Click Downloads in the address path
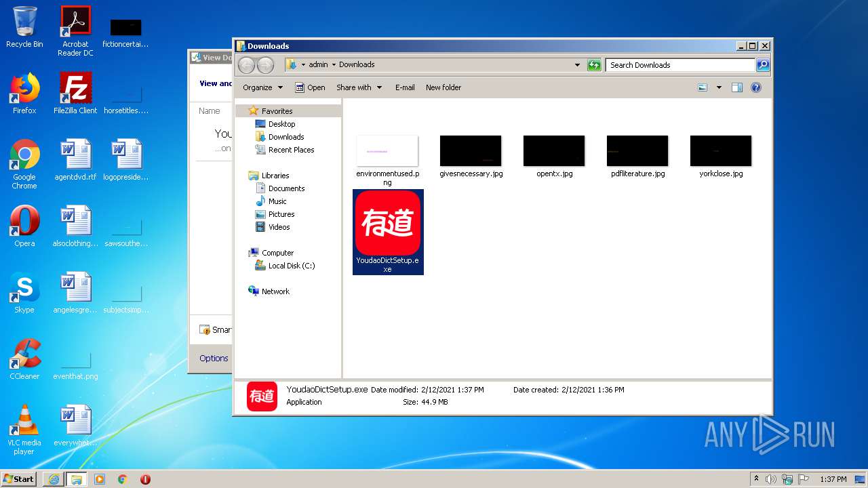 (357, 65)
